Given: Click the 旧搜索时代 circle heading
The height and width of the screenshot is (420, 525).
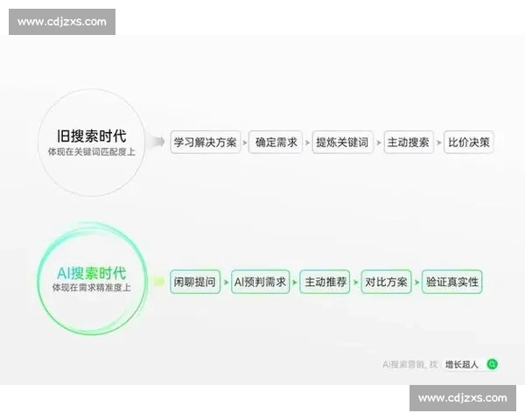Looking at the screenshot, I should 91,136.
